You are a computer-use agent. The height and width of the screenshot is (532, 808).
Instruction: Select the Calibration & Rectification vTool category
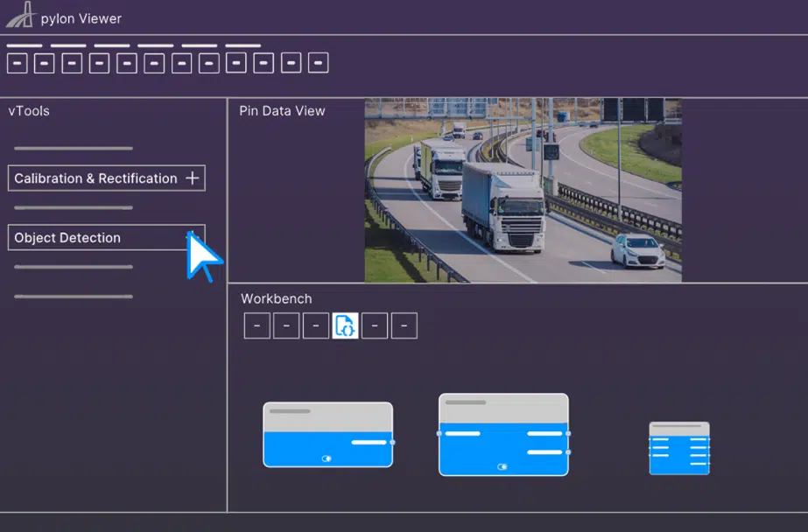107,178
